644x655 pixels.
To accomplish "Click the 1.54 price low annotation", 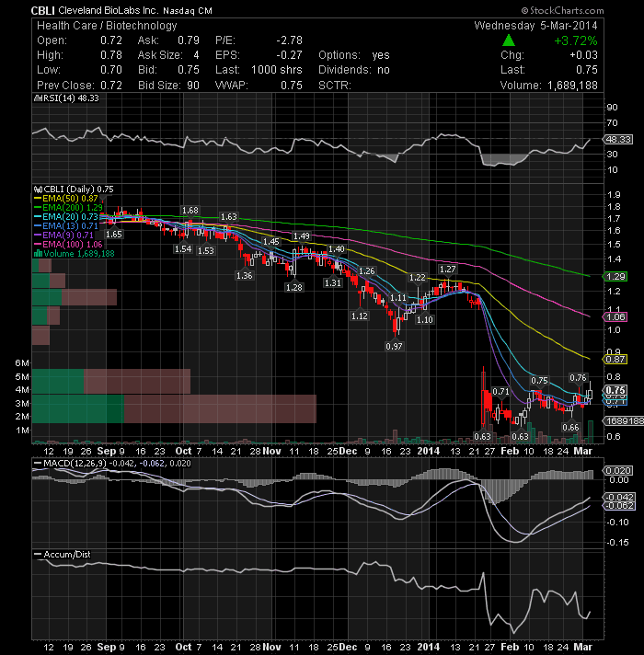I will [183, 249].
